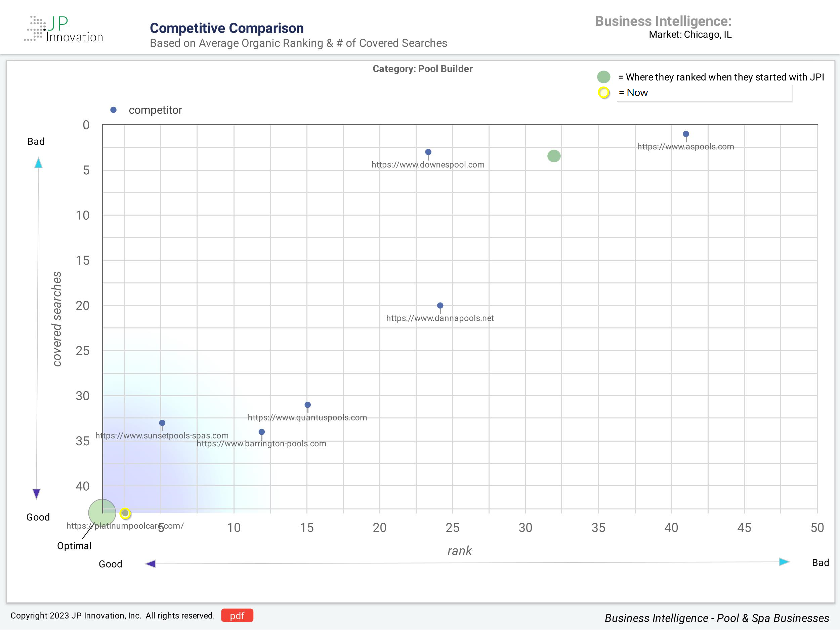
Task: Select the downespool.com competitor data point
Action: [x=428, y=152]
